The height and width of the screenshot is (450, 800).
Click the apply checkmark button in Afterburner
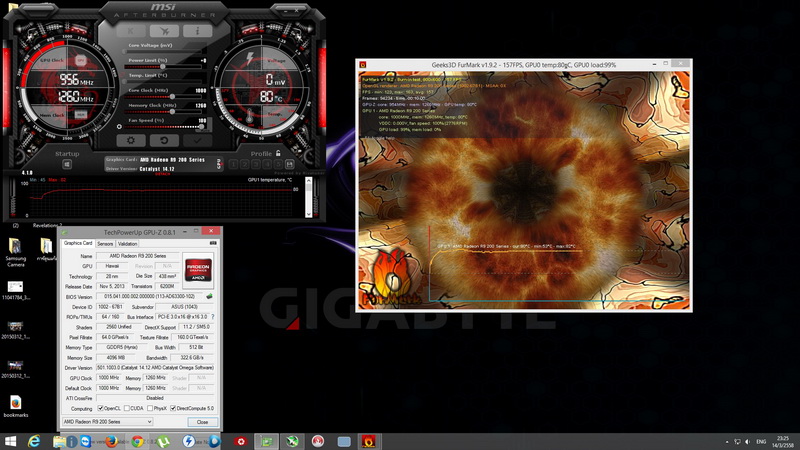pos(197,140)
